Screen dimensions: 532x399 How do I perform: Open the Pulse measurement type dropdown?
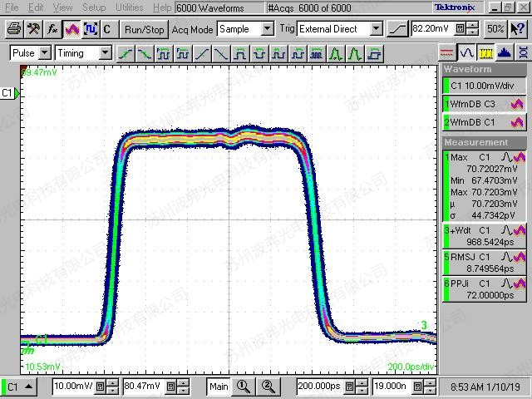tap(31, 53)
